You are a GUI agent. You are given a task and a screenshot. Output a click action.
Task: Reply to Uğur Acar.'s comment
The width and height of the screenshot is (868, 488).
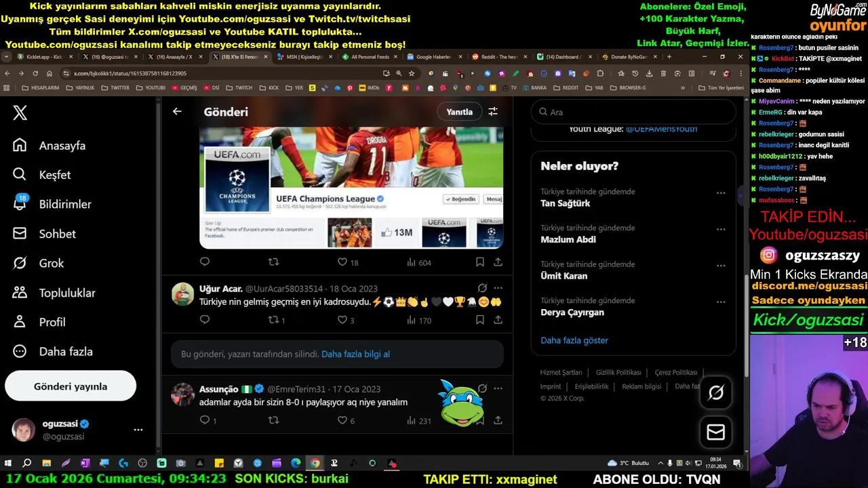[205, 320]
